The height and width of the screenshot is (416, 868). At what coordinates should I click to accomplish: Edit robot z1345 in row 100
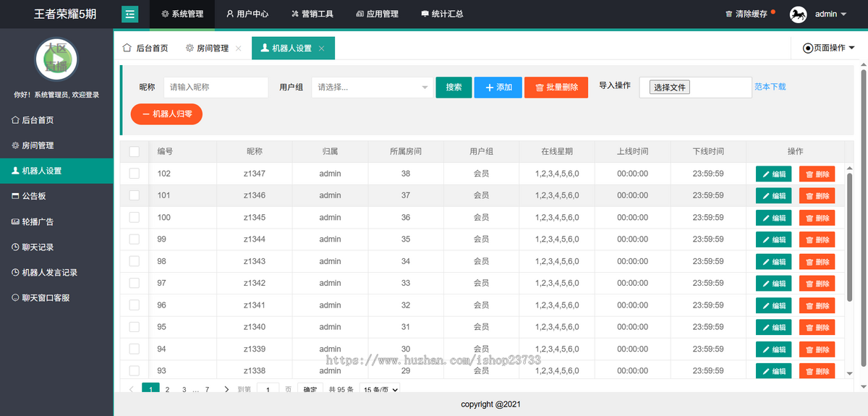click(x=773, y=218)
